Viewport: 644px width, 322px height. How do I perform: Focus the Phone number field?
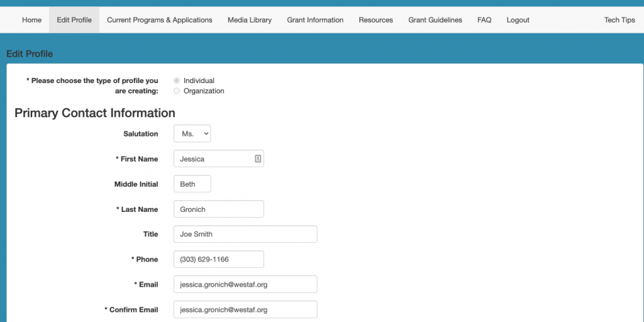(218, 259)
